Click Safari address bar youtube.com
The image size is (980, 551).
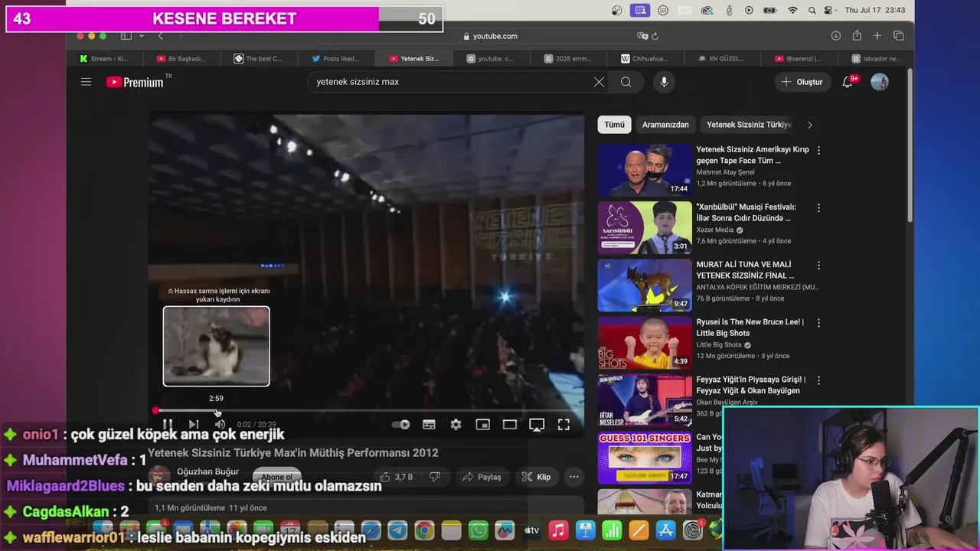click(x=490, y=36)
